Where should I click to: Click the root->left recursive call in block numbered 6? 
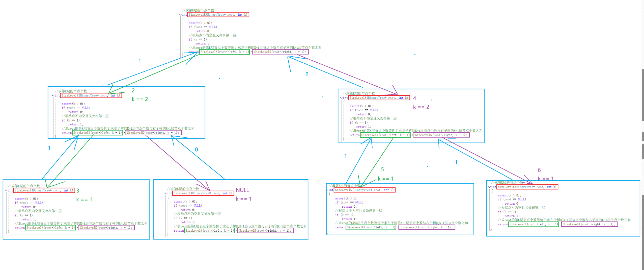point(534,224)
